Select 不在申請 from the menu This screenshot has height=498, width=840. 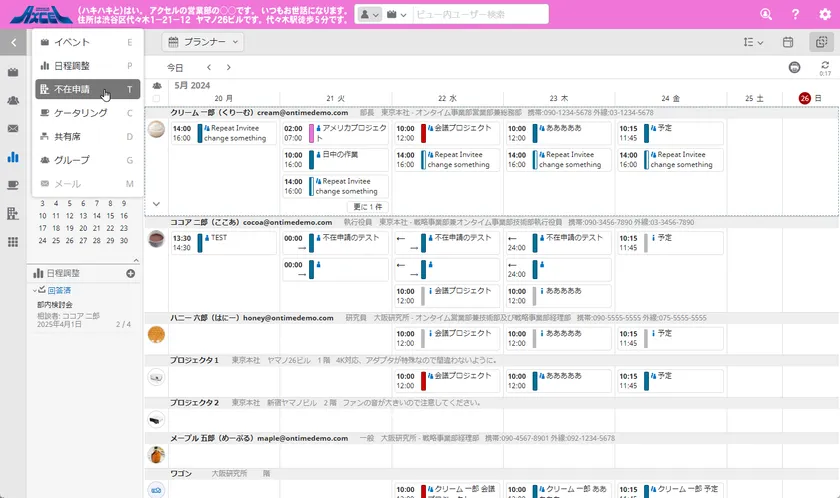tap(72, 89)
